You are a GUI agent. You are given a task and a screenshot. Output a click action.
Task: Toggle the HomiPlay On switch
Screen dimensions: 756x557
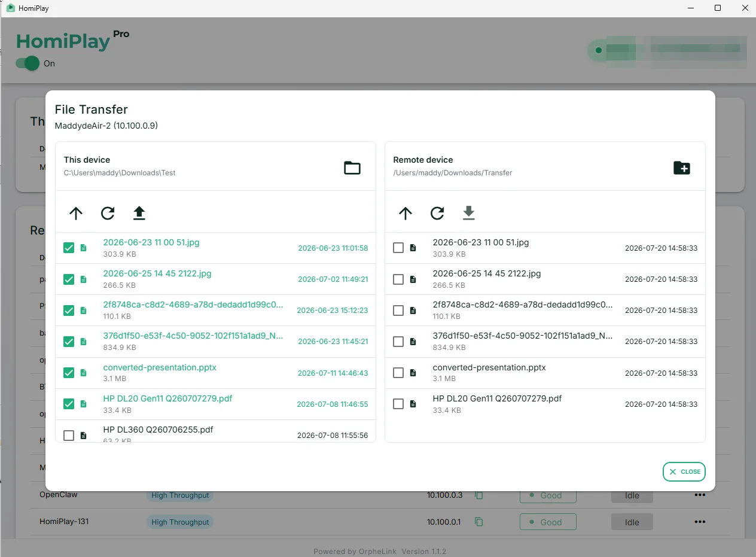[x=28, y=63]
